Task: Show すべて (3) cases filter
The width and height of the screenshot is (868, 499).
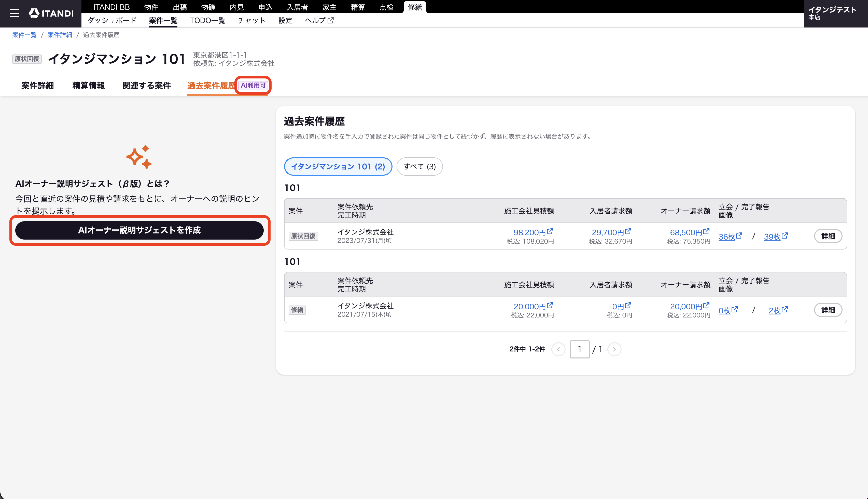Action: pos(419,167)
